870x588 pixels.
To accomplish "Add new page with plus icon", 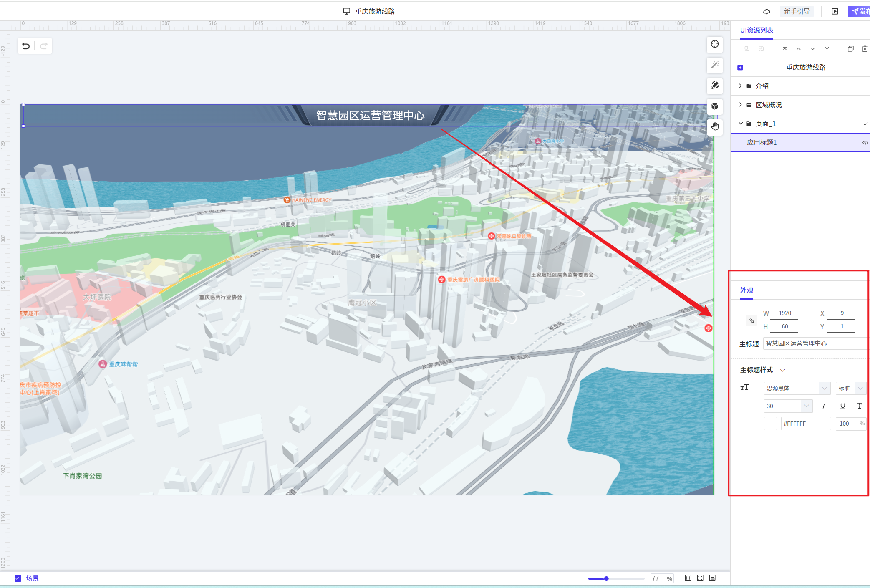I will [740, 68].
